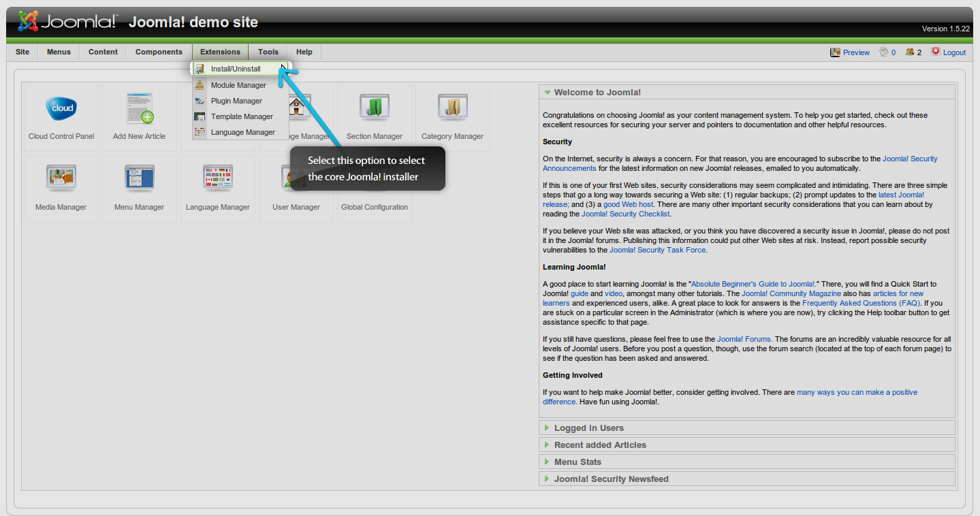Choose Module Manager in Extensions dropdown
This screenshot has width=980, height=516.
point(240,85)
